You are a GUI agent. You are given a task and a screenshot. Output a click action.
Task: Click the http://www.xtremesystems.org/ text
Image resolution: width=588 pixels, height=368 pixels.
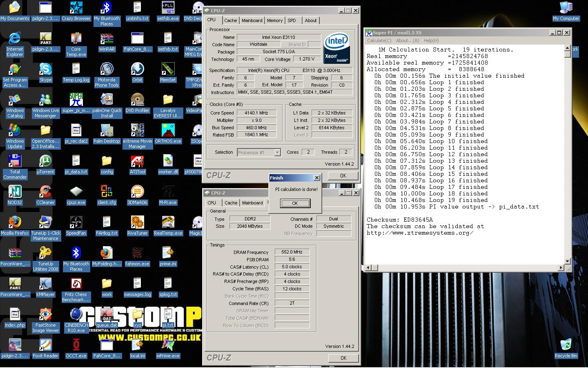[420, 233]
